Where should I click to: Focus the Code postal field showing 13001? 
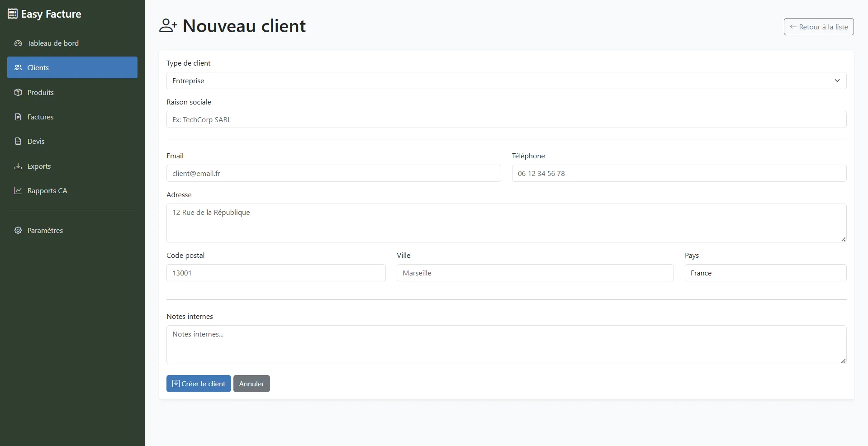click(x=275, y=273)
